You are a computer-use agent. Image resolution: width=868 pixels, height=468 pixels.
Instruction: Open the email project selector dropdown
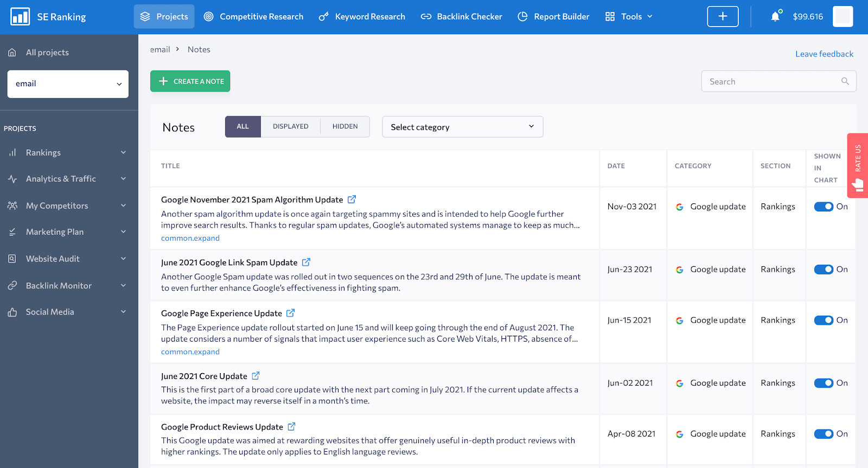tap(68, 84)
